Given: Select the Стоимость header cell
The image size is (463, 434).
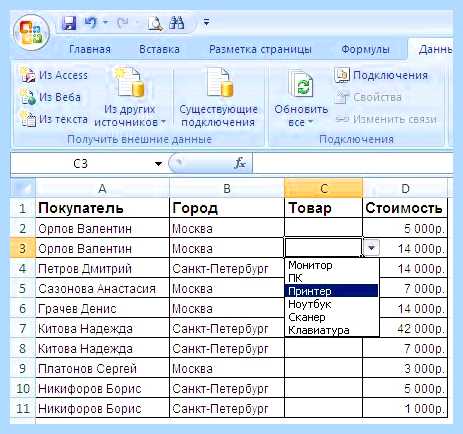Looking at the screenshot, I should tap(405, 208).
